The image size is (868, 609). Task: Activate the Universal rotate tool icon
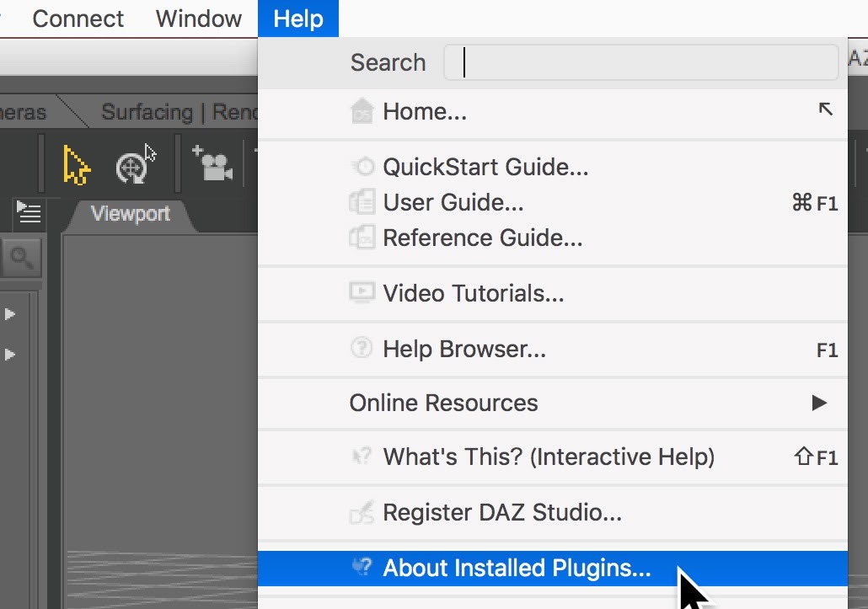click(131, 168)
